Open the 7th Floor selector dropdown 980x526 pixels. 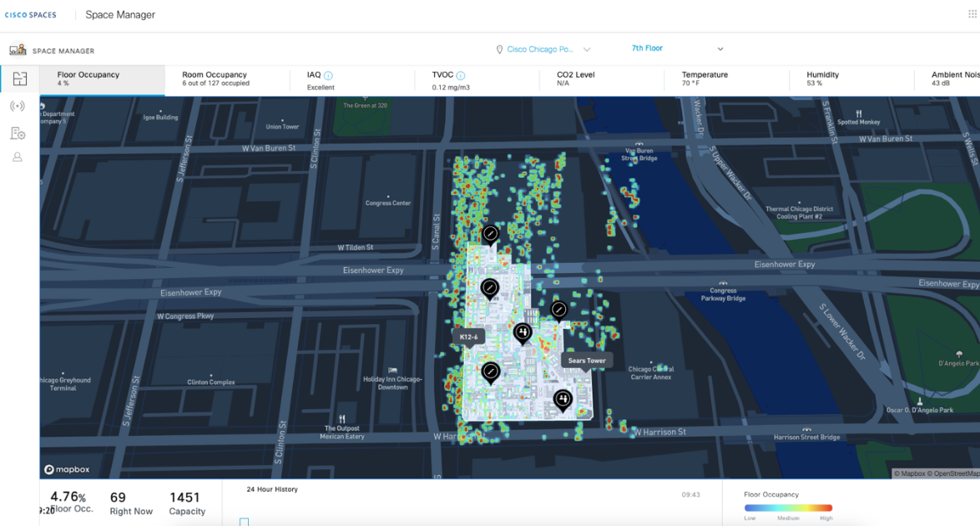point(720,49)
